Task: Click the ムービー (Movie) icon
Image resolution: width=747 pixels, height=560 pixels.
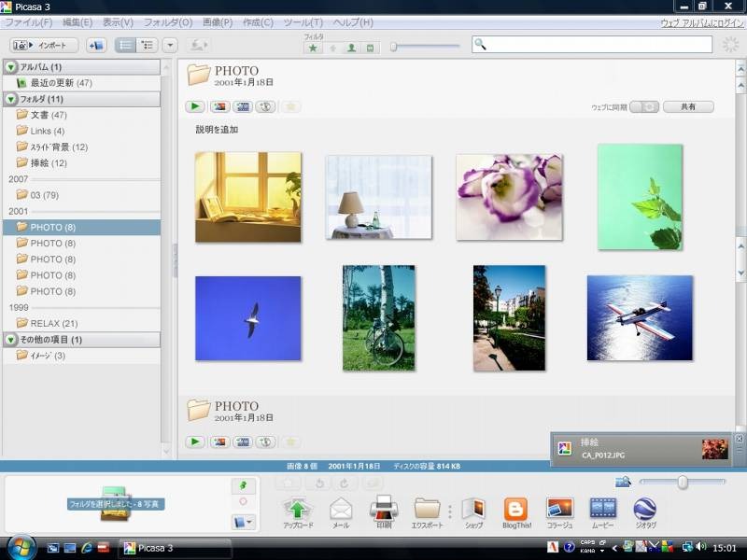Action: pyautogui.click(x=602, y=509)
